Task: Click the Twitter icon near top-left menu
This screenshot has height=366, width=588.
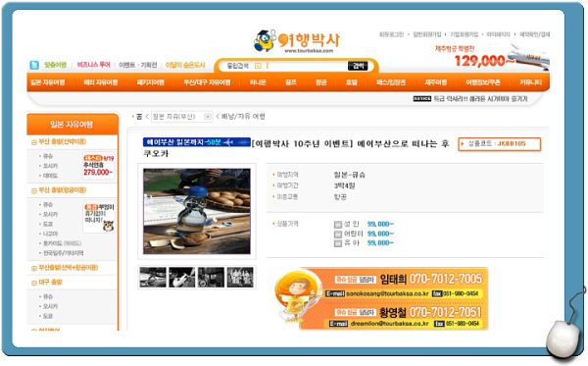Action: tap(34, 65)
